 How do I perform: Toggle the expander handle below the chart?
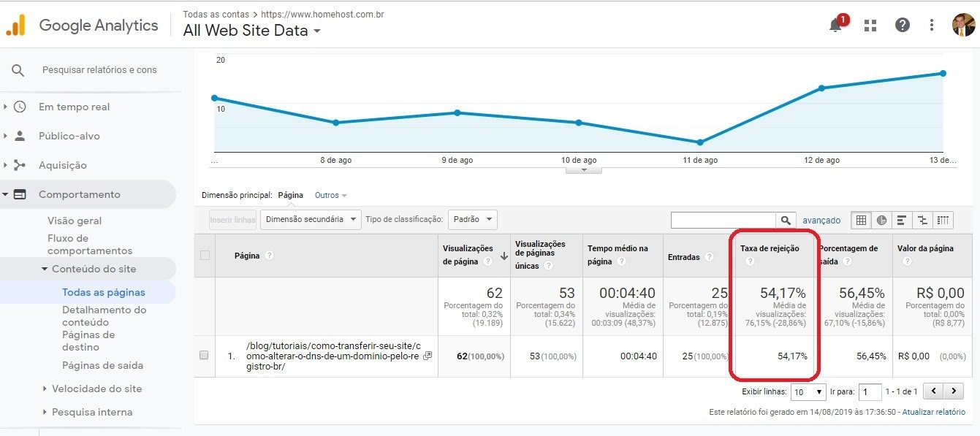click(584, 170)
